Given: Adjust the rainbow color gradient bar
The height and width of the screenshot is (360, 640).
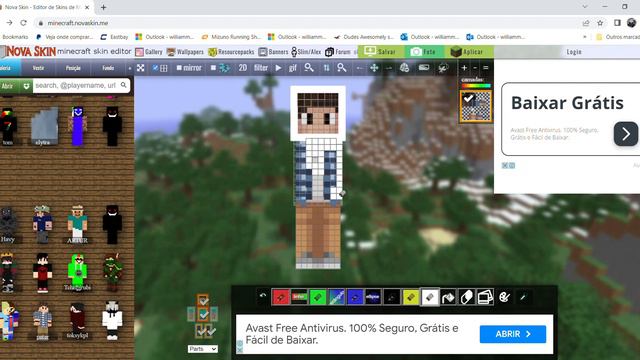Looking at the screenshot, I should tap(476, 86).
